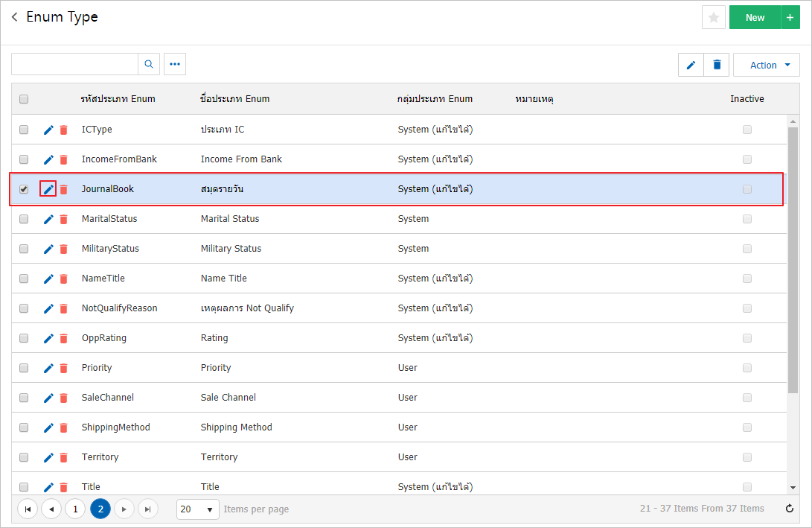Screen dimensions: 812x528
Task: Edit the IncomeFromBank row
Action: coord(48,159)
